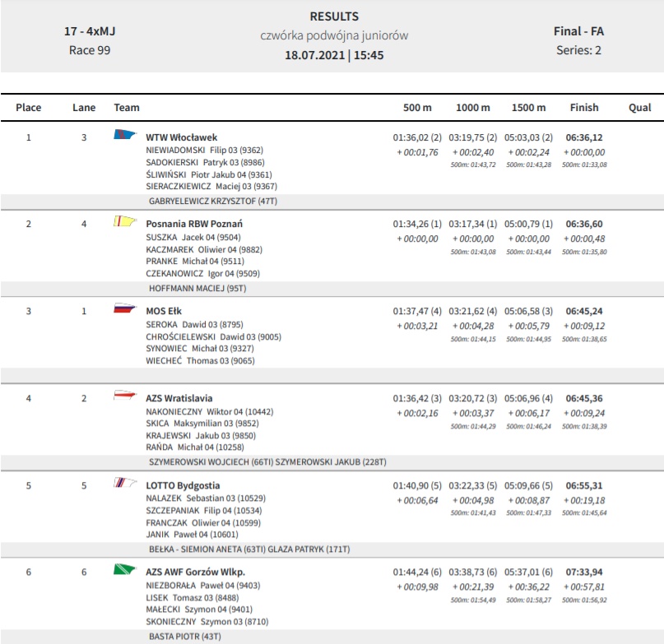Click team name AZS AWF Gorzów Wlkp.
Viewport: 664px width, 644px height.
tap(196, 572)
